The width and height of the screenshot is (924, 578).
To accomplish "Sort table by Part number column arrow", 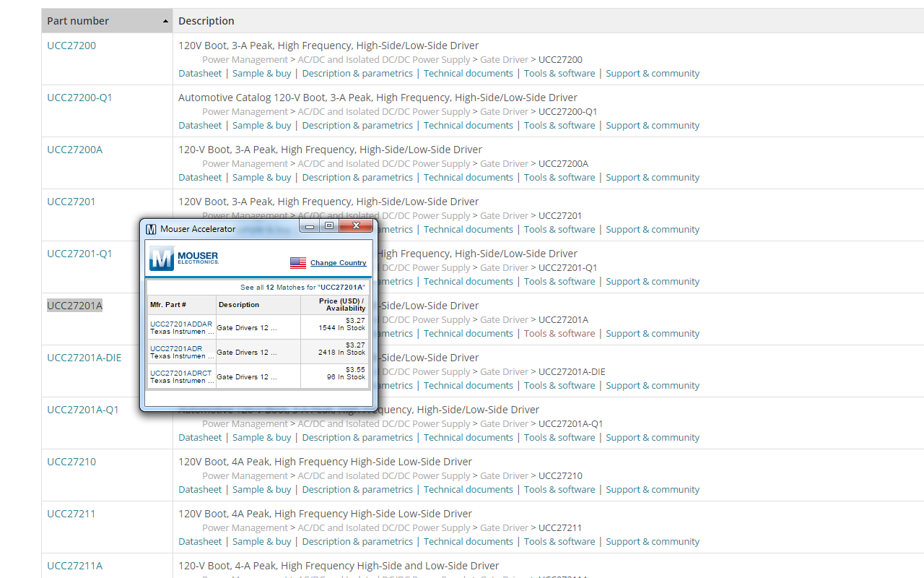I will pyautogui.click(x=165, y=22).
